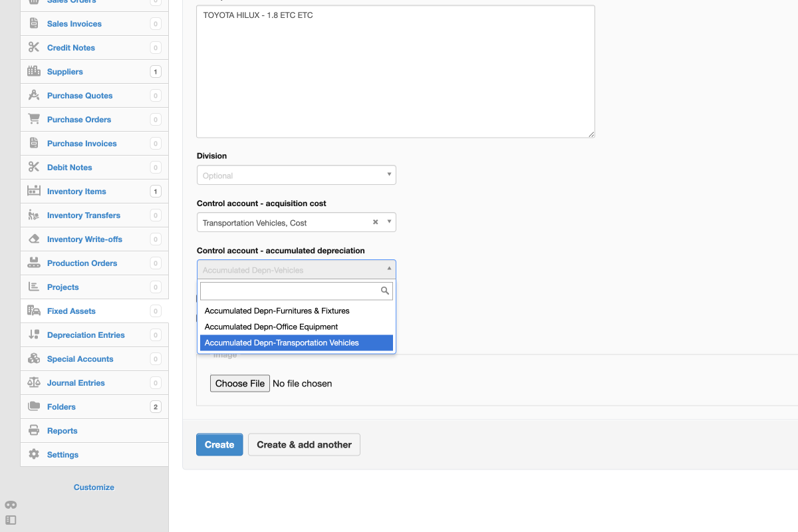The height and width of the screenshot is (532, 798).
Task: Click the mask icon at bottom left
Action: point(11,505)
